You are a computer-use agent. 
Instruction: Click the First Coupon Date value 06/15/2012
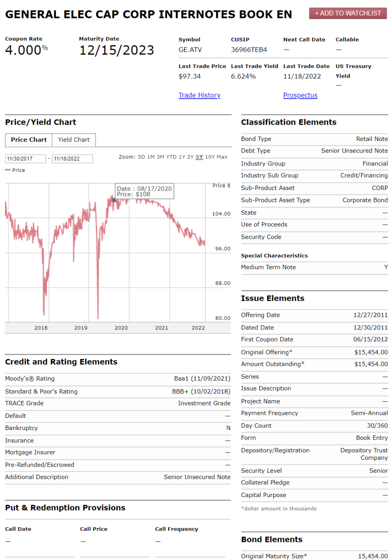371,340
